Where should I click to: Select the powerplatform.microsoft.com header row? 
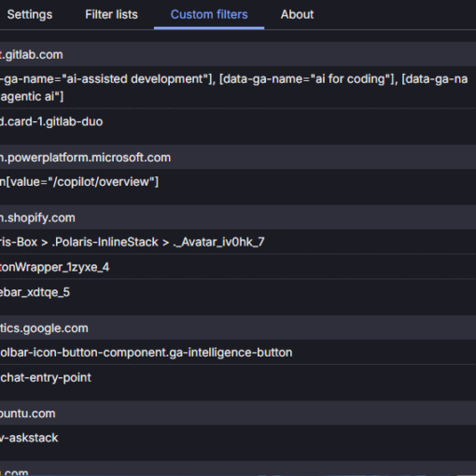point(238,157)
